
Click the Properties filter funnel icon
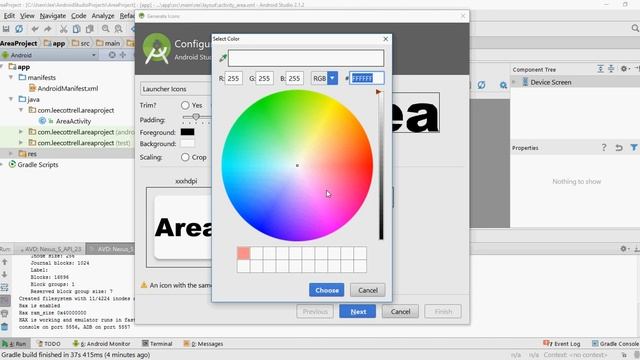click(x=633, y=148)
